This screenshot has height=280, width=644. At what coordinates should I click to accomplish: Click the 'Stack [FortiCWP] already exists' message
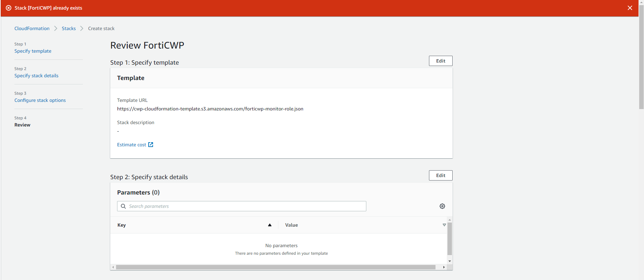tap(48, 8)
